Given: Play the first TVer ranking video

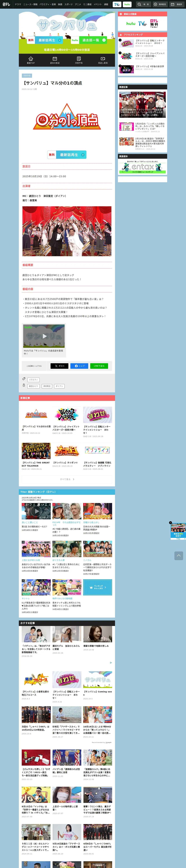Looking at the screenshot, I should 36,511.
